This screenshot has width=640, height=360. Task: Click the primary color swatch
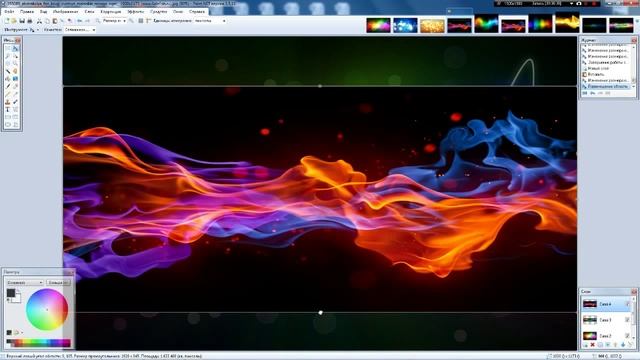11,293
